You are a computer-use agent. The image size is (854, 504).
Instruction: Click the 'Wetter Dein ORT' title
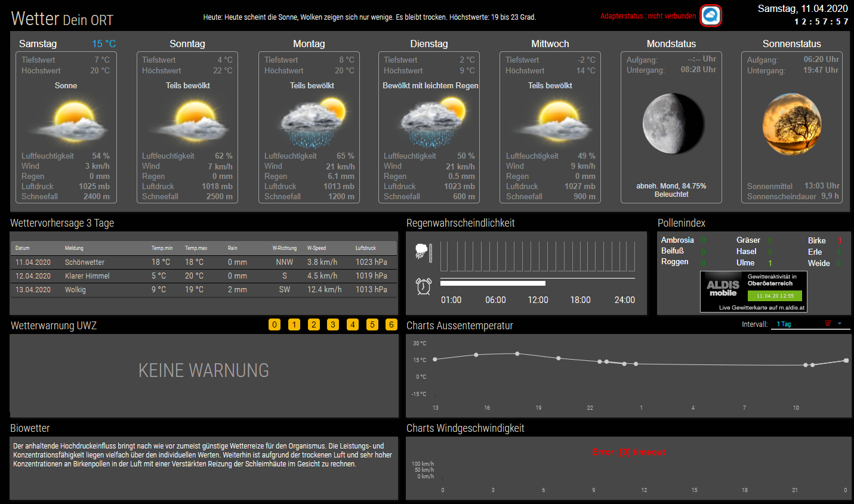point(62,18)
